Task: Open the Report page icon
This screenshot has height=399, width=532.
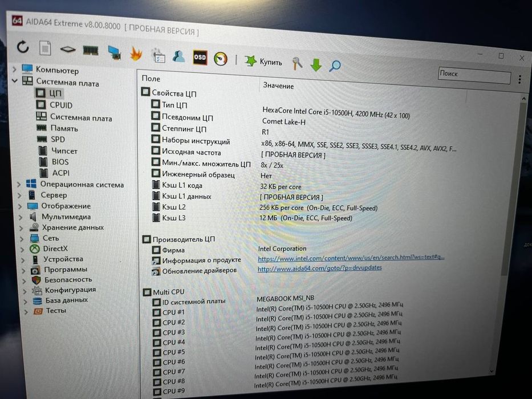Action: click(x=45, y=48)
